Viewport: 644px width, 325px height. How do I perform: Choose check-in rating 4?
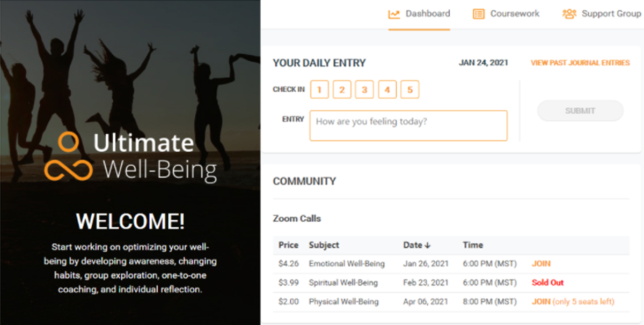(x=387, y=90)
